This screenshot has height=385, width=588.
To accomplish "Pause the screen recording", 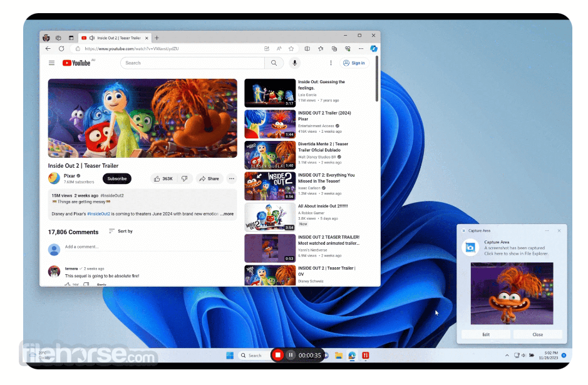I will 291,355.
